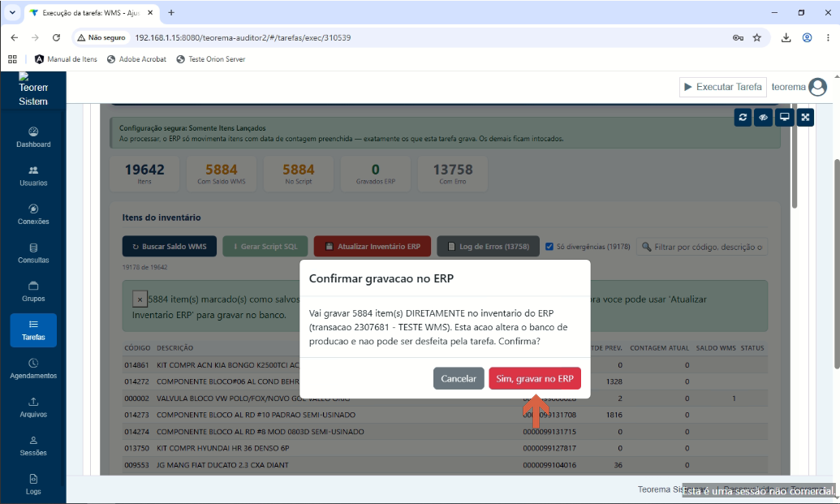The width and height of the screenshot is (840, 504).
Task: Open Sessões in the sidebar
Action: pyautogui.click(x=33, y=446)
